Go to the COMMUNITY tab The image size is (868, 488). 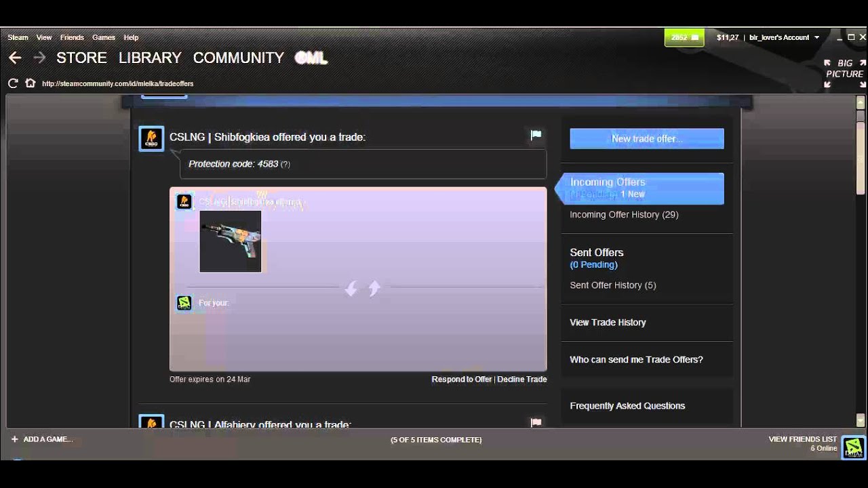[238, 58]
